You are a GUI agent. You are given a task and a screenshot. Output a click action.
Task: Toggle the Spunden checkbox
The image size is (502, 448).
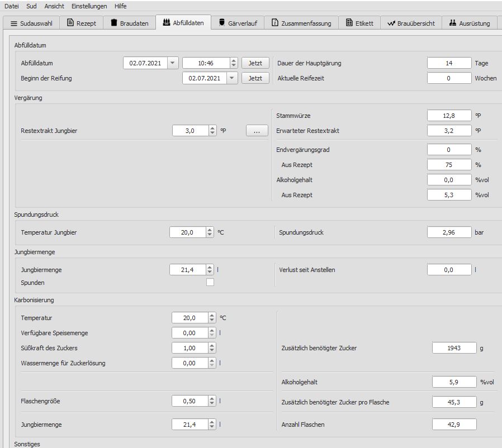click(210, 282)
